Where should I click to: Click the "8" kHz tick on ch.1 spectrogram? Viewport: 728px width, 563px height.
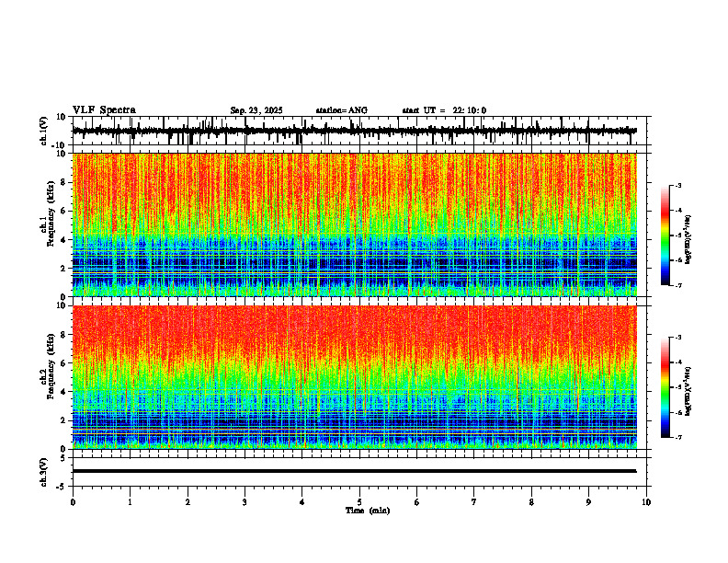tap(63, 182)
